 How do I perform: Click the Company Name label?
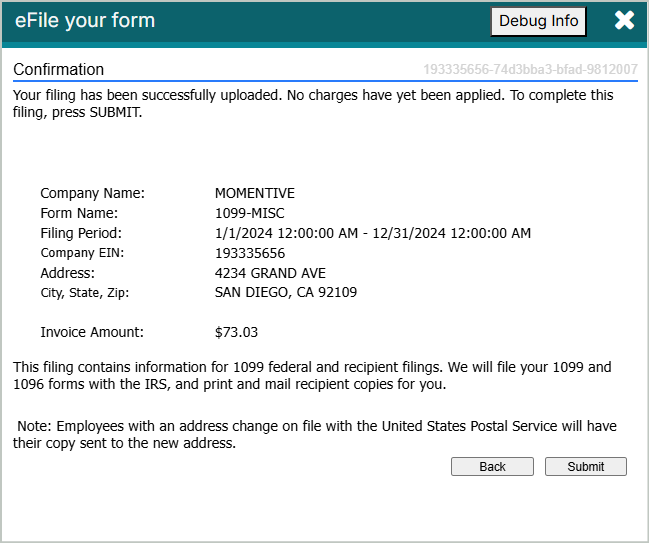[93, 193]
